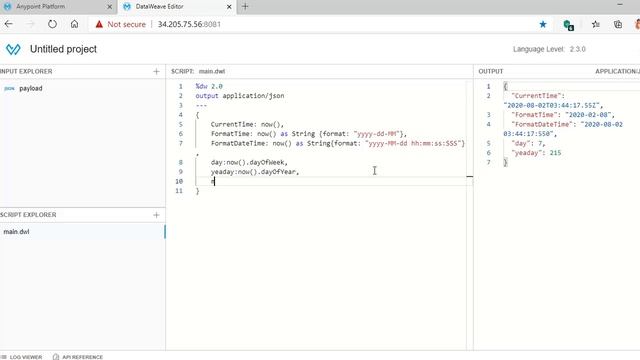Click the APPLICATION/JSON output type label
The image size is (640, 360).
[617, 71]
